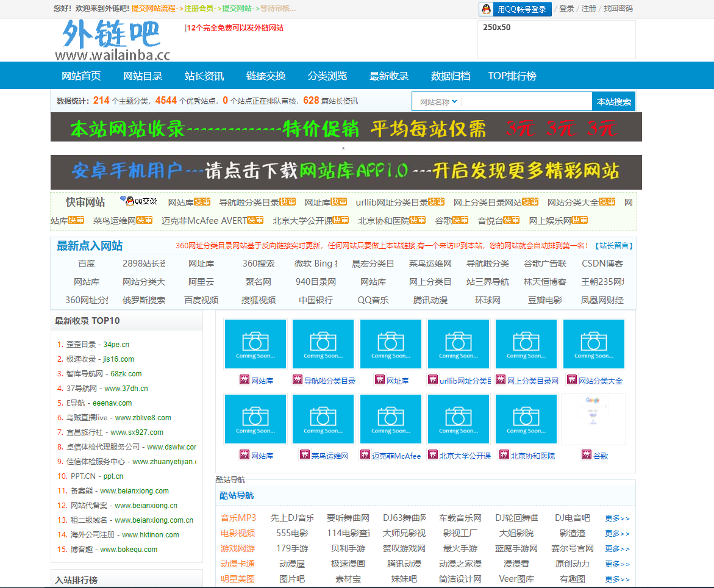Screen dimensions: 714x588
Task: Click 荐 badge beside 菜鸟运维网
Action: click(305, 454)
